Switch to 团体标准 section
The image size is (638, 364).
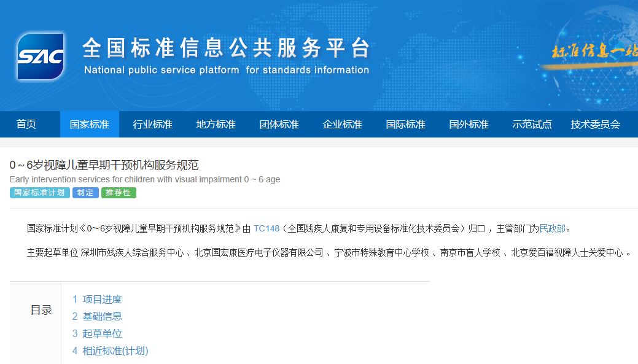click(279, 124)
